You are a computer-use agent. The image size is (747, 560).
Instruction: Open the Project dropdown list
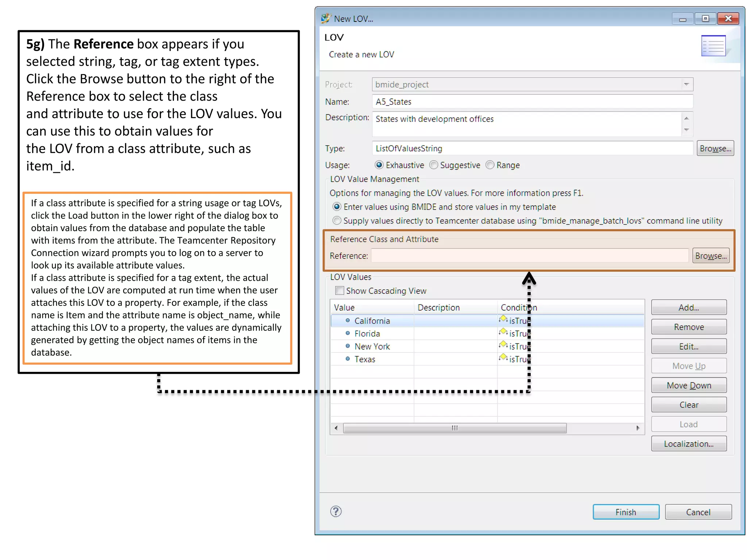coord(686,84)
